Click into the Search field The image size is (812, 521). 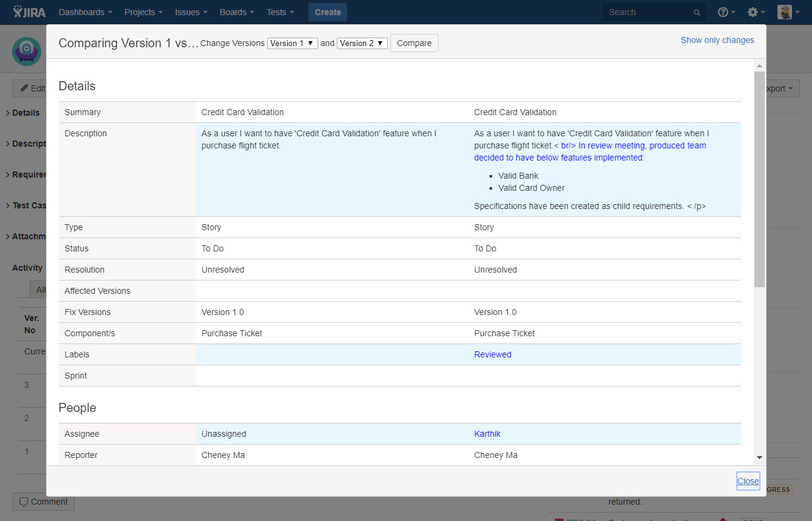coord(648,12)
